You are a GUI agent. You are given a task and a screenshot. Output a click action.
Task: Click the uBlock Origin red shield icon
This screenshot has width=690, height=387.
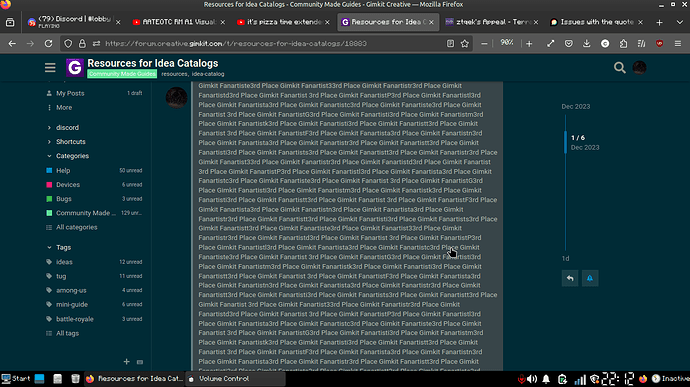[x=659, y=44]
